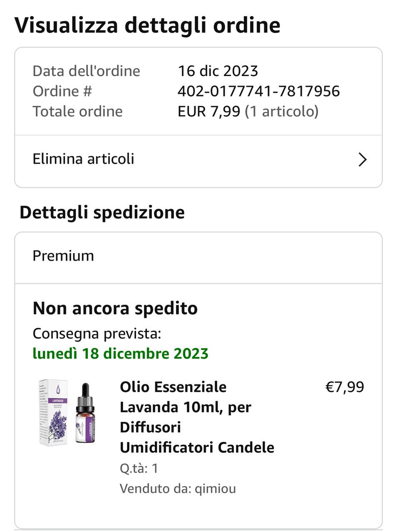The image size is (397, 532).
Task: Open the seller link Venduto da: qimiou
Action: point(178,488)
